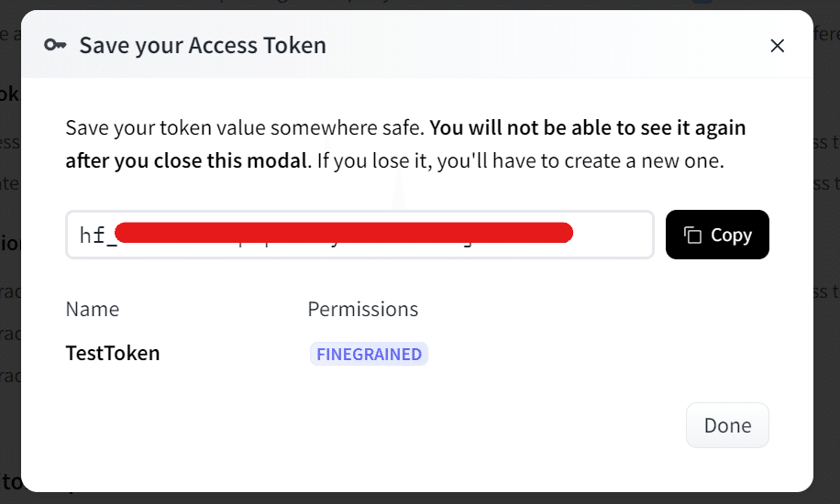This screenshot has height=504, width=840.
Task: Click Done to dismiss the modal
Action: [727, 425]
